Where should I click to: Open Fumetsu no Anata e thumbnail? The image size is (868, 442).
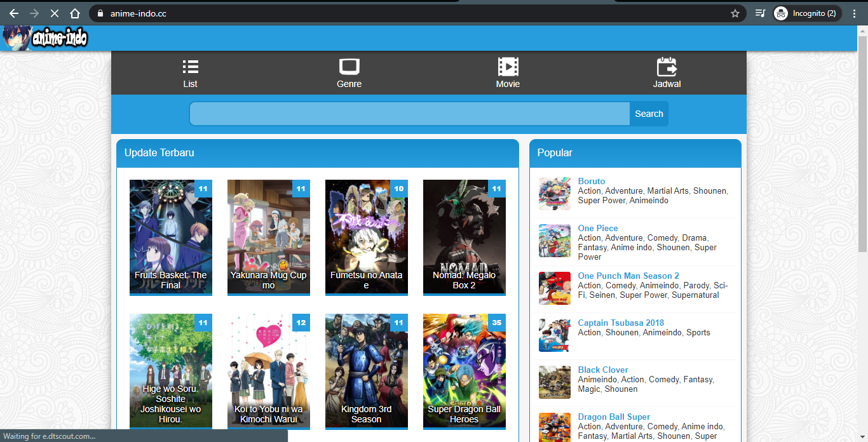click(367, 238)
